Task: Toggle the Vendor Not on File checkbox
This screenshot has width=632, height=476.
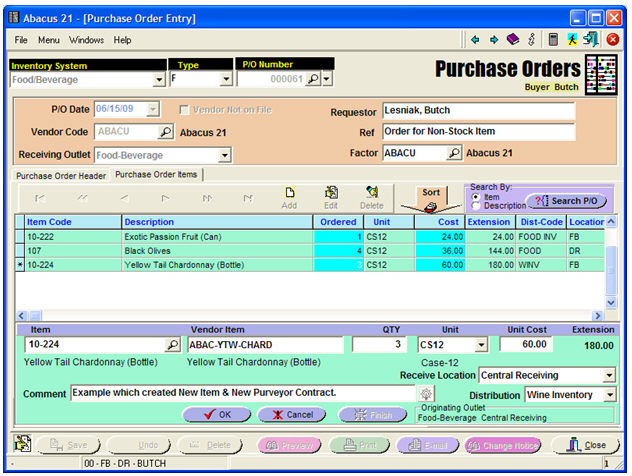Action: tap(184, 109)
